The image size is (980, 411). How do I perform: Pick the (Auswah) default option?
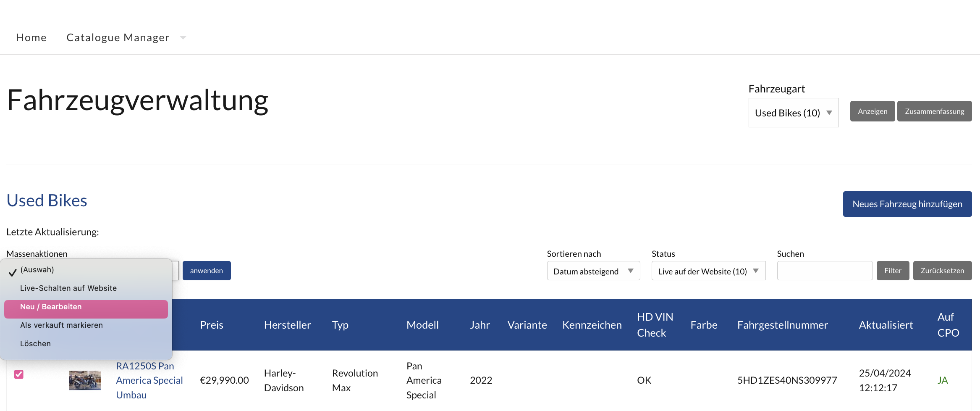coord(37,270)
